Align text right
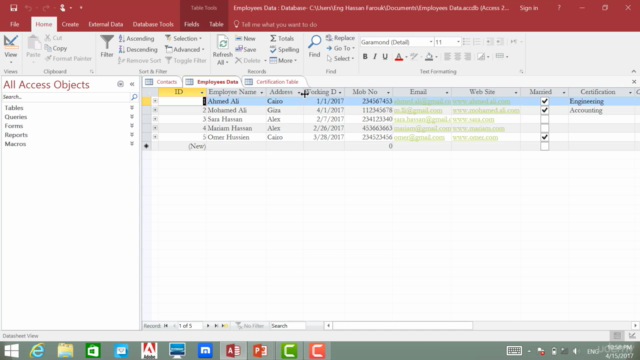 pyautogui.click(x=468, y=57)
